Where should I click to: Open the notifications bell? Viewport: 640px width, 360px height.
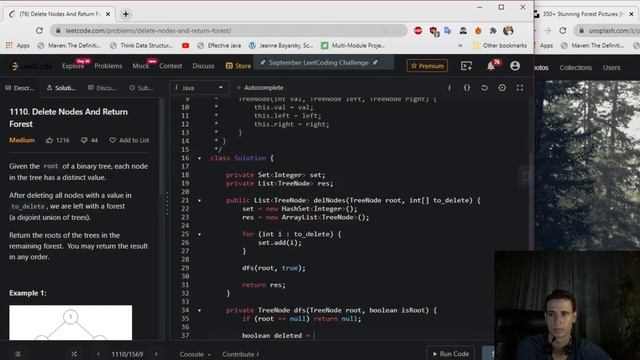(x=491, y=66)
